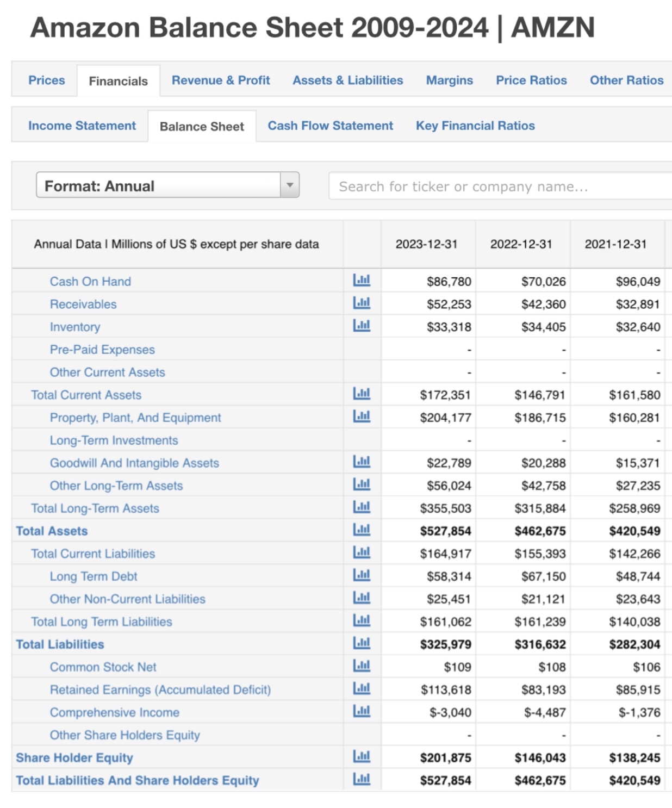This screenshot has height=808, width=672.
Task: Switch to Price Ratios tab
Action: click(x=531, y=80)
